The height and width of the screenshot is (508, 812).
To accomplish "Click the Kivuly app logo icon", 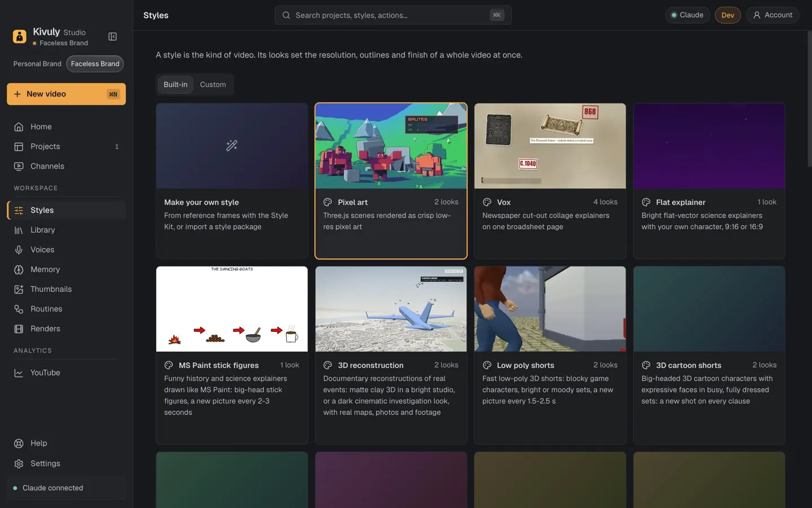I will point(20,37).
